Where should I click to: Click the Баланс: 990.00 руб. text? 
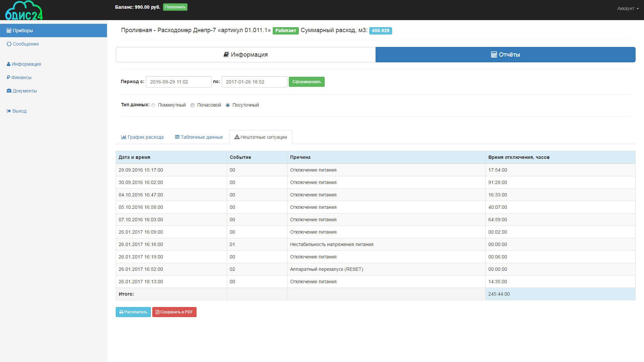(138, 7)
